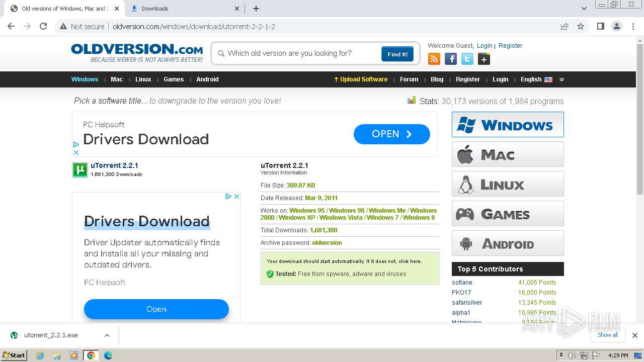
Task: Show hidden system tray icons
Action: 561,355
